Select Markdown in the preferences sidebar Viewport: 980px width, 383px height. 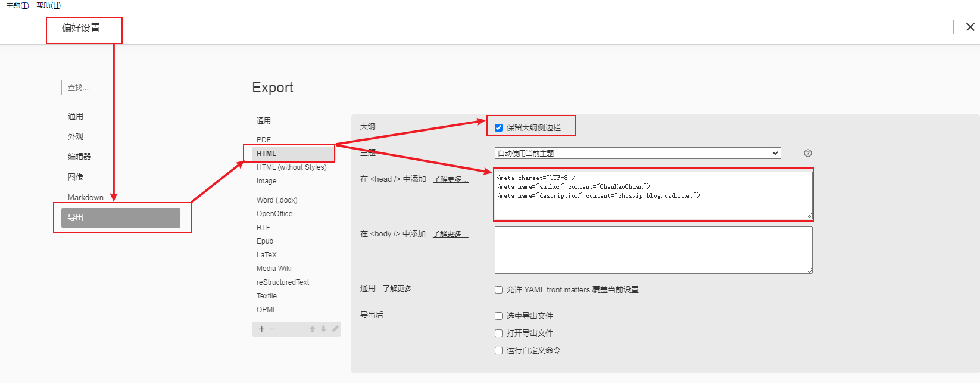point(86,197)
